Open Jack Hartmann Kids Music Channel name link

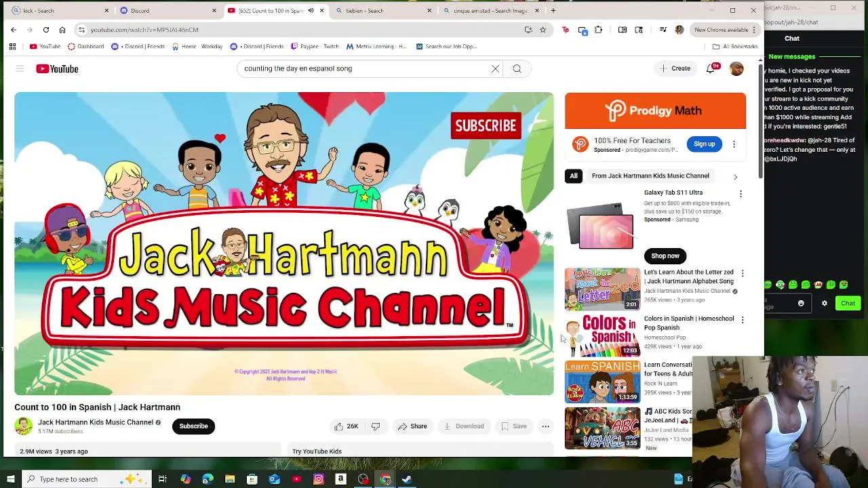click(x=96, y=422)
